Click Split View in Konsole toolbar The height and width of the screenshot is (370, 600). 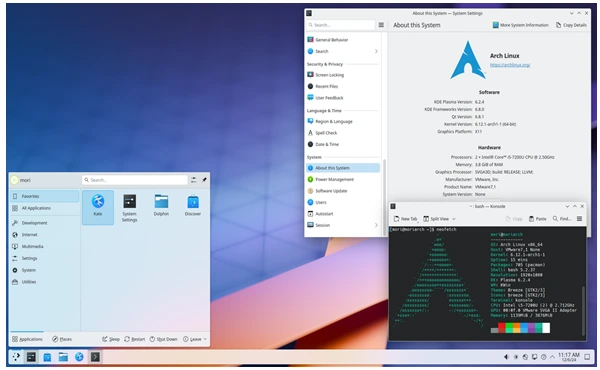(436, 218)
